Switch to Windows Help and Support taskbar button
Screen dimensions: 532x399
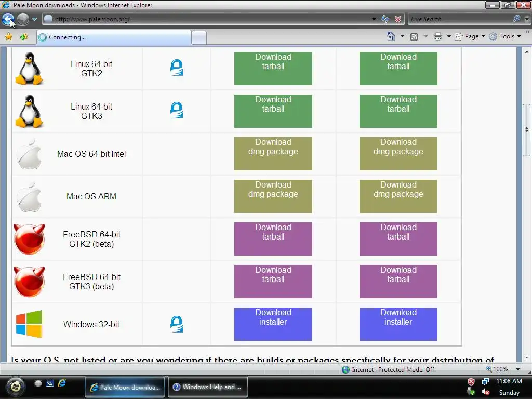click(x=208, y=387)
